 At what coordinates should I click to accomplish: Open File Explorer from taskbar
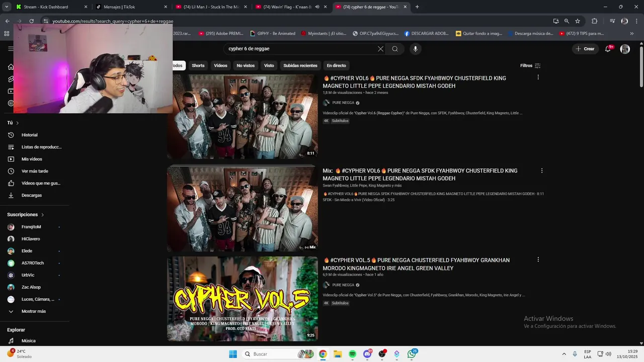[x=338, y=354]
